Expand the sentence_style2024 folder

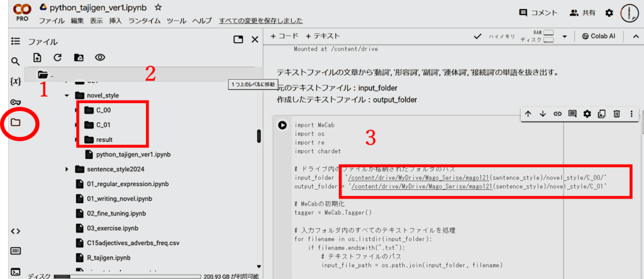click(67, 169)
